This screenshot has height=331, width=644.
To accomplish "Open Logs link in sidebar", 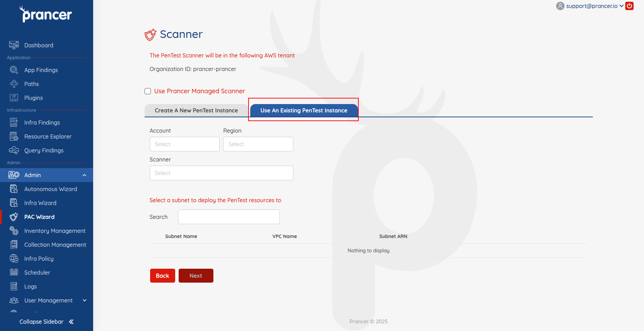I will tap(31, 286).
